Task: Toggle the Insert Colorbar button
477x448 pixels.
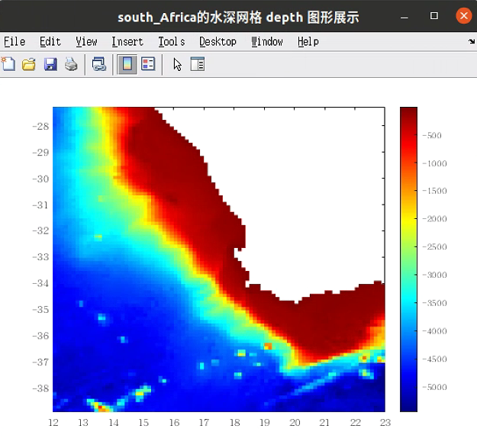Action: click(x=127, y=64)
